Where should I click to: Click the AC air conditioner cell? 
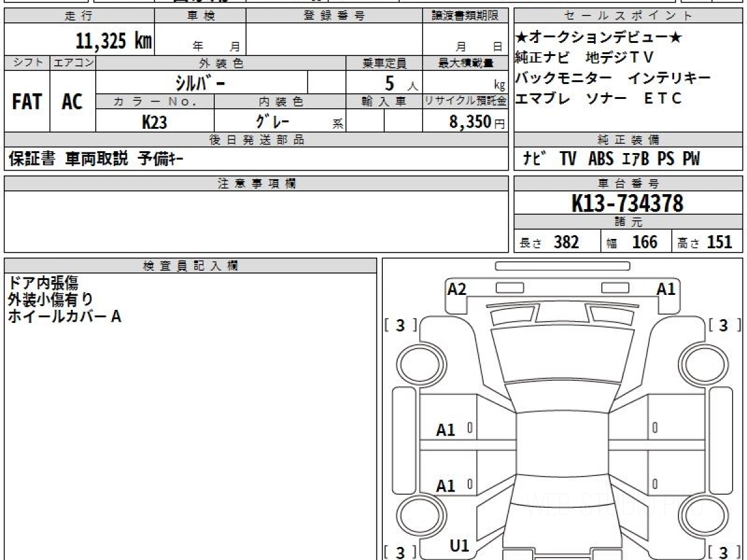coord(72,101)
